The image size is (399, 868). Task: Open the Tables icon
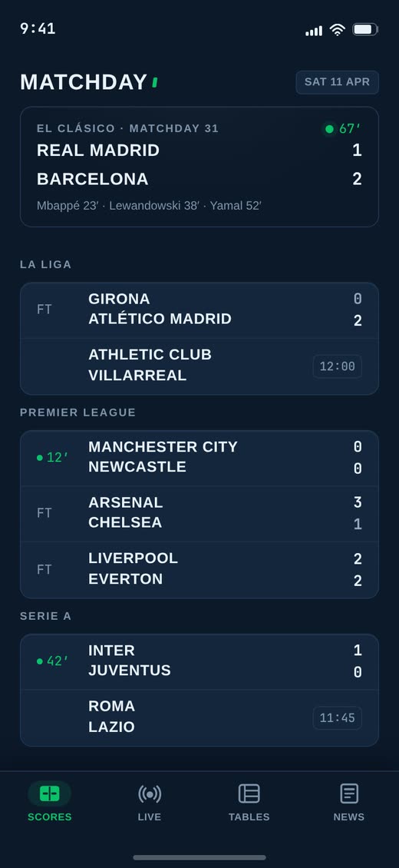(249, 793)
